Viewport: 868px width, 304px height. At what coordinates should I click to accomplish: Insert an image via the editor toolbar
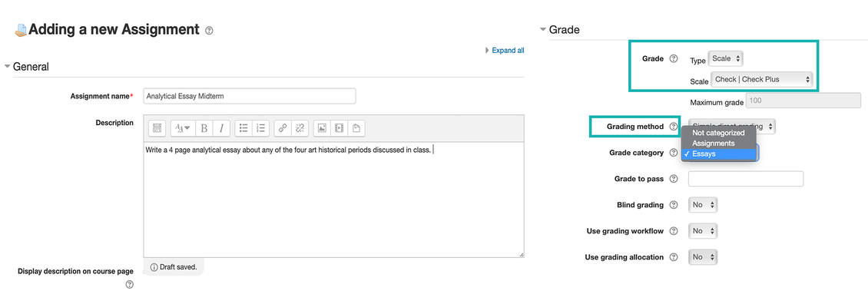[322, 128]
